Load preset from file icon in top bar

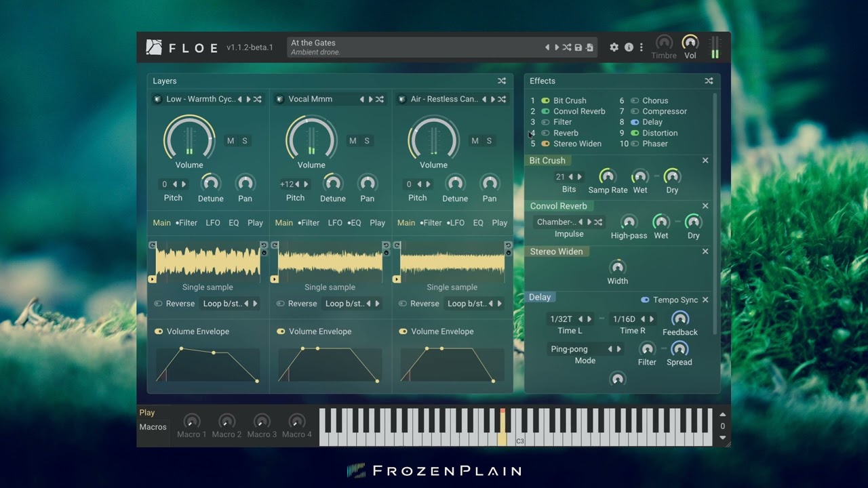pyautogui.click(x=589, y=47)
